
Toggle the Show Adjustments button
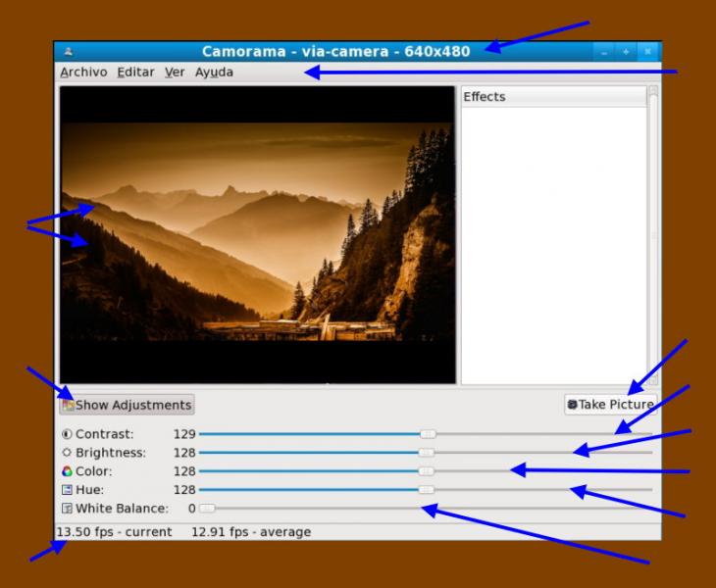[127, 405]
